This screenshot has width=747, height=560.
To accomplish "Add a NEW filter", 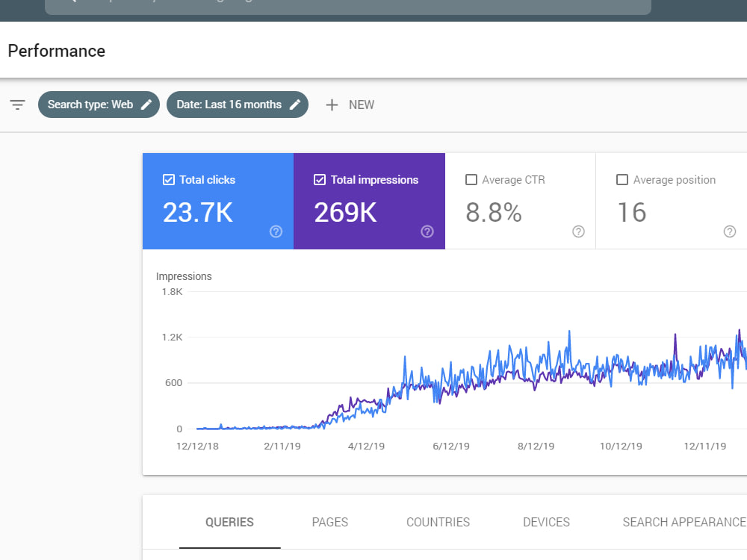I will pyautogui.click(x=350, y=105).
